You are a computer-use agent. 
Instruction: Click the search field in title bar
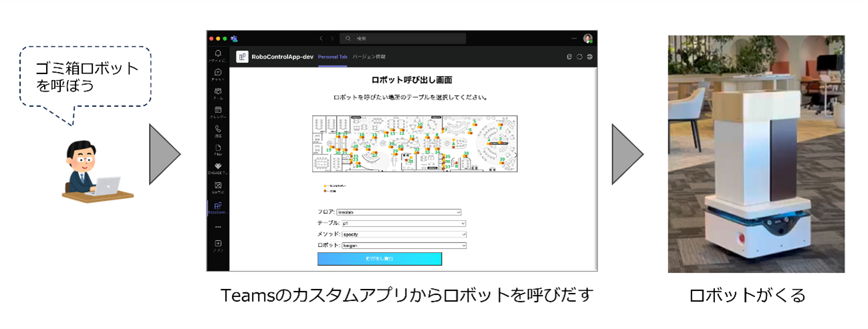coord(403,39)
